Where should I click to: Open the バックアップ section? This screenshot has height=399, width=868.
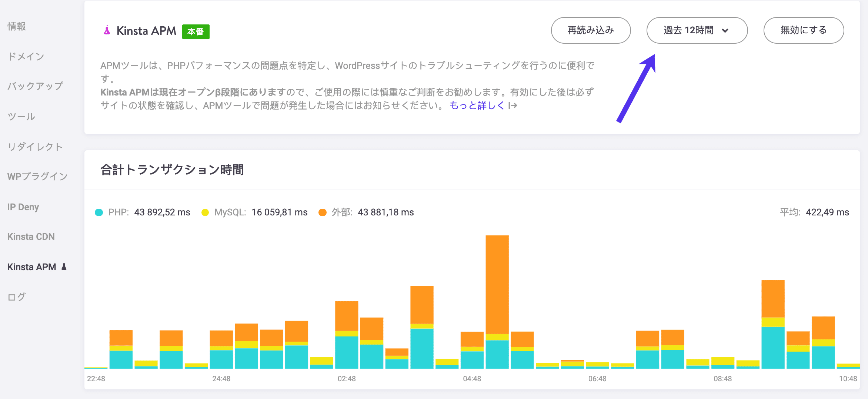34,86
